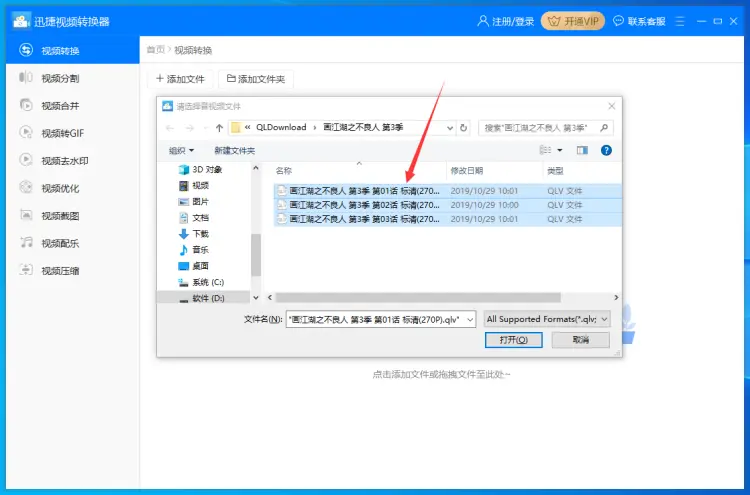Select 系统 (C:) drive
This screenshot has height=495, width=750.
(201, 282)
